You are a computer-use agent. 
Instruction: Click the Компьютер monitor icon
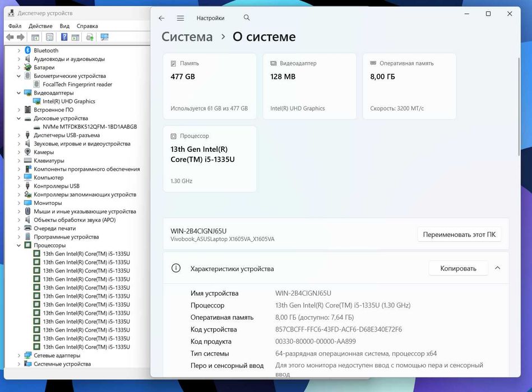point(28,177)
